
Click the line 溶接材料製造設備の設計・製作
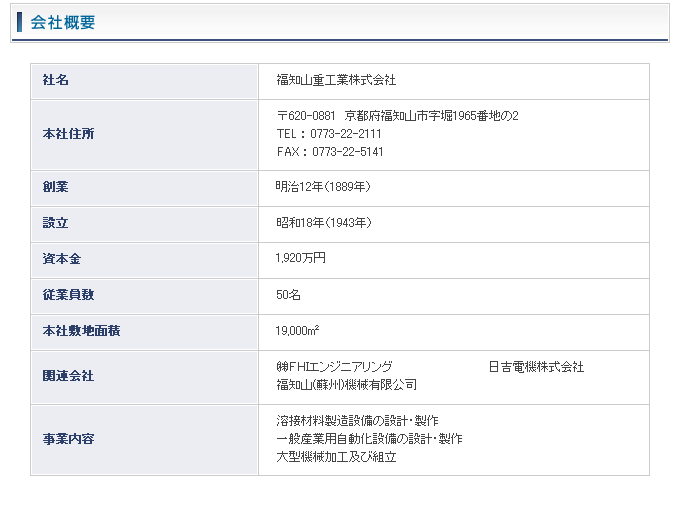tap(357, 421)
